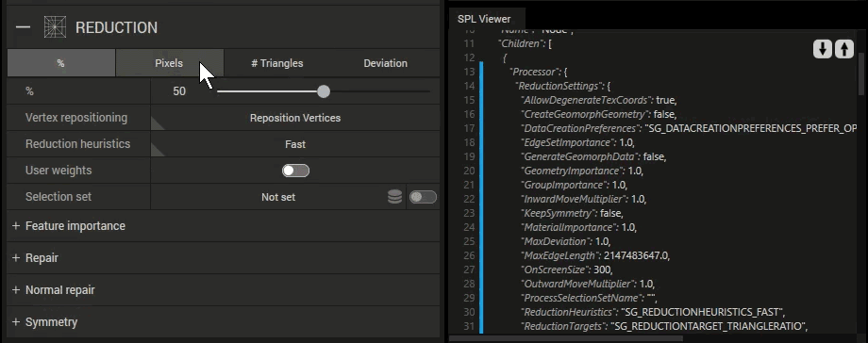
Task: Open the Reduction heuristics dropdown set to Fast
Action: [x=295, y=144]
